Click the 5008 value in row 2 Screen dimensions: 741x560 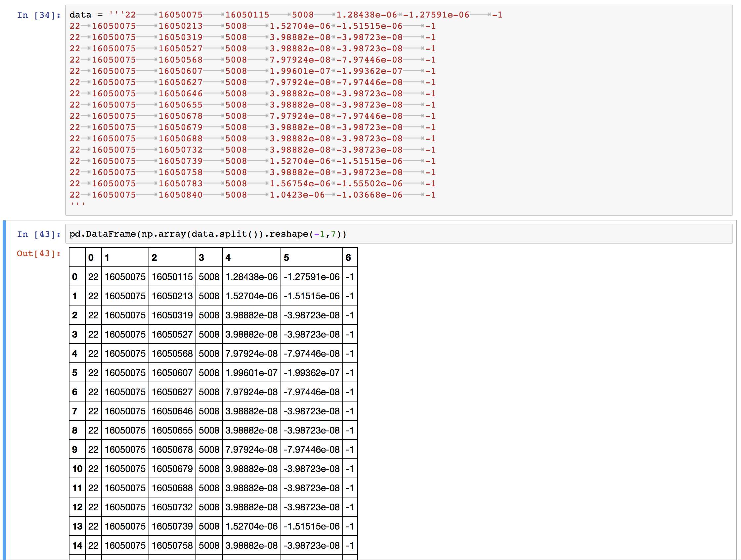[x=209, y=315]
